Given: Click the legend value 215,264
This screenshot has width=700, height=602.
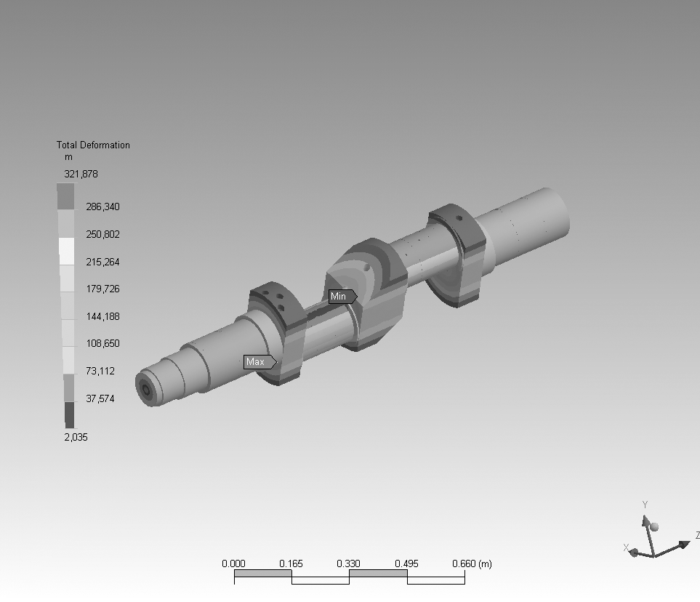Looking at the screenshot, I should click(102, 262).
